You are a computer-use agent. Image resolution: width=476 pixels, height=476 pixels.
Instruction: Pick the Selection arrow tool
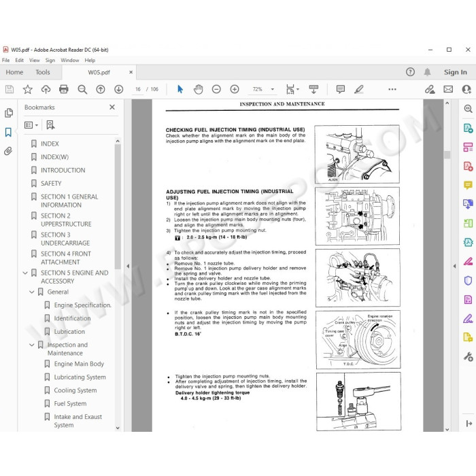coord(180,89)
